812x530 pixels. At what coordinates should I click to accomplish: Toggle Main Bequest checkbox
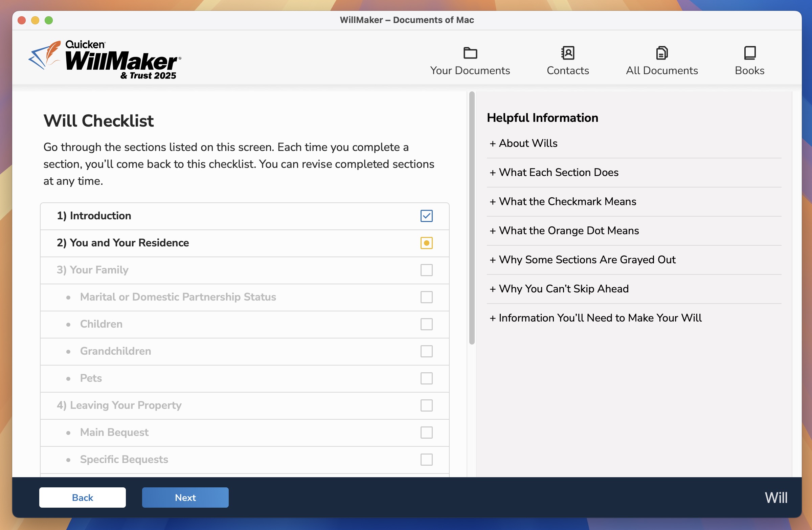click(426, 432)
